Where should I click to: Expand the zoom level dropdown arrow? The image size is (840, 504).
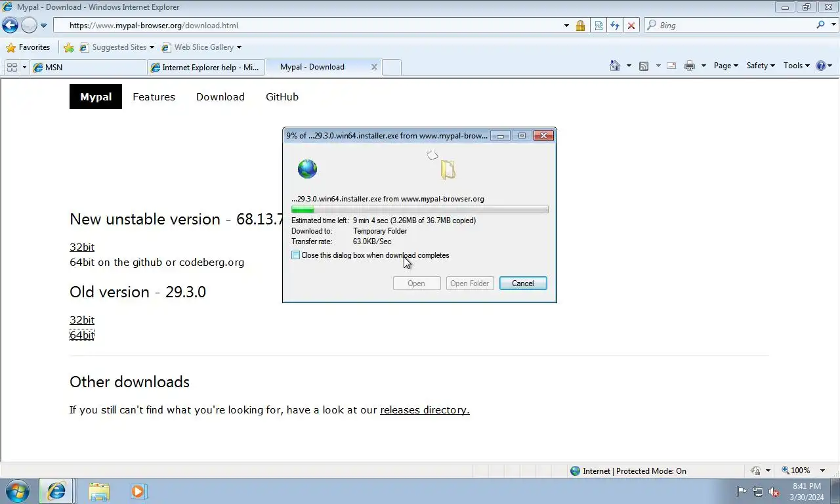pyautogui.click(x=822, y=471)
